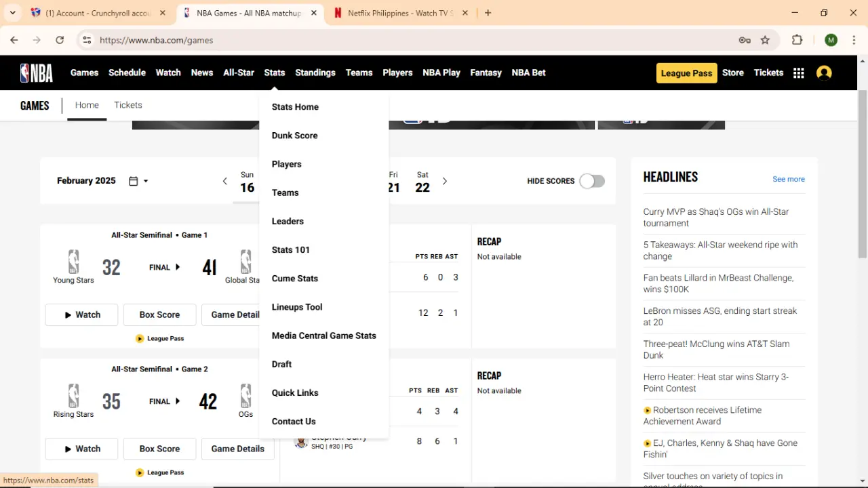Select Cume Stats menu entry
868x488 pixels.
pyautogui.click(x=294, y=279)
